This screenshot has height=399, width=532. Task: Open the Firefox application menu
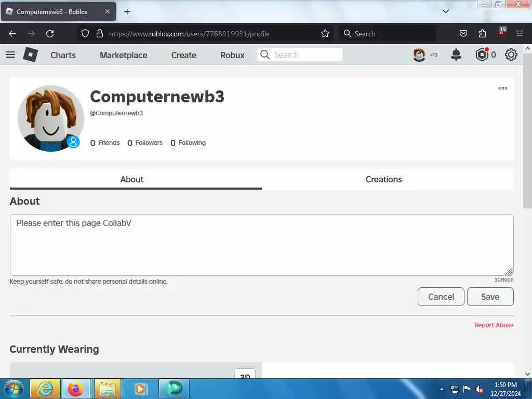pyautogui.click(x=520, y=33)
